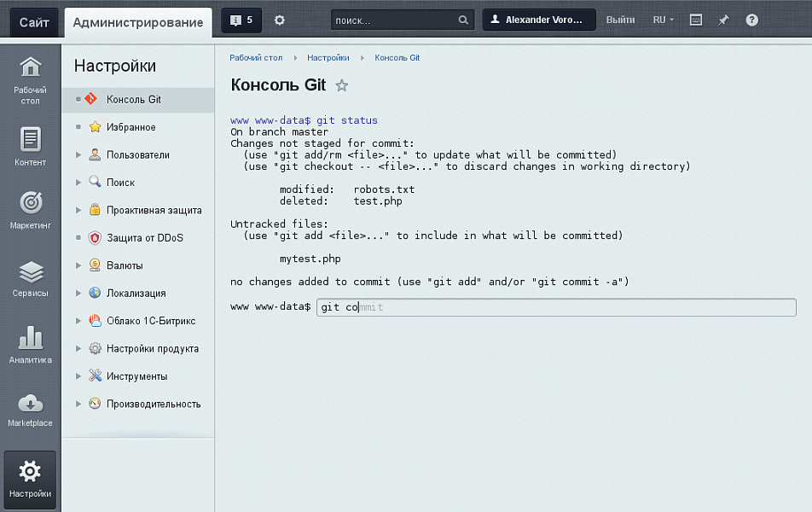
Task: Click the pin icon in top bar
Action: pyautogui.click(x=723, y=20)
